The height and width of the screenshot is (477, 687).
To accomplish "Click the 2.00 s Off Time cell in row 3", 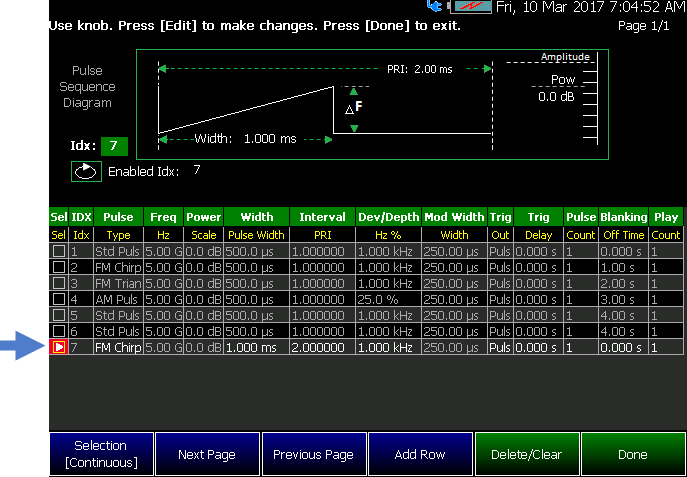I will (x=623, y=283).
